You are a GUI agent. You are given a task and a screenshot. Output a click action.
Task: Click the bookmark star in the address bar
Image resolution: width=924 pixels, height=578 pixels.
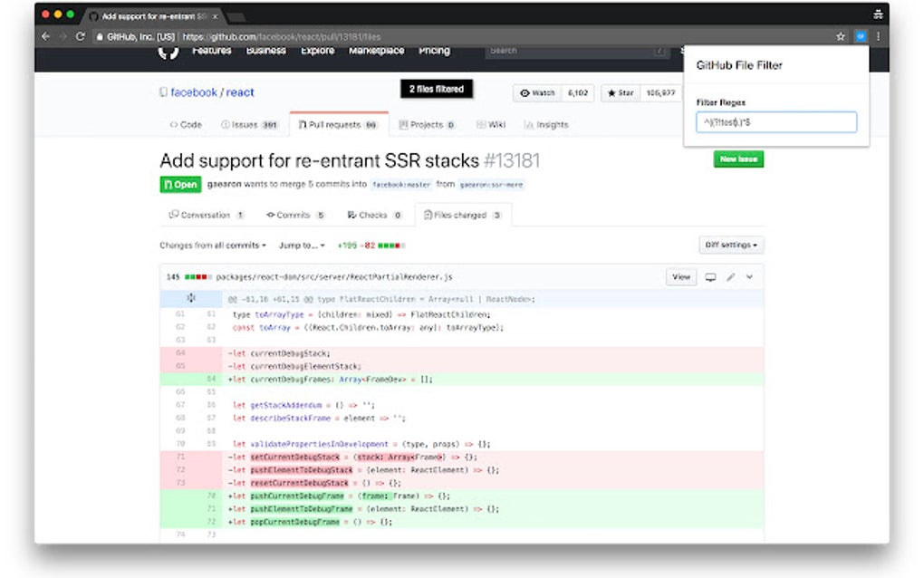coord(841,36)
